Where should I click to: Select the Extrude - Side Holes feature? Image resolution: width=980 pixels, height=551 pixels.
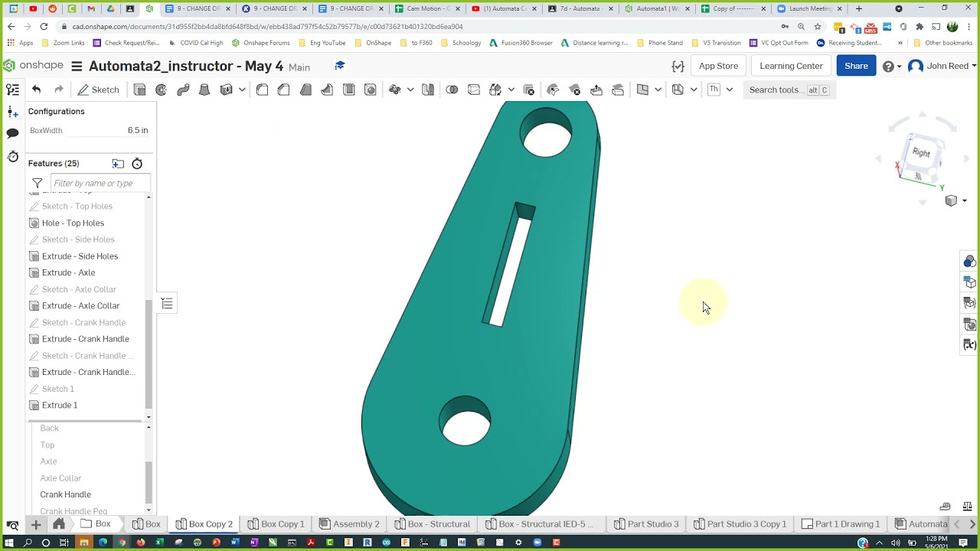[x=80, y=256]
